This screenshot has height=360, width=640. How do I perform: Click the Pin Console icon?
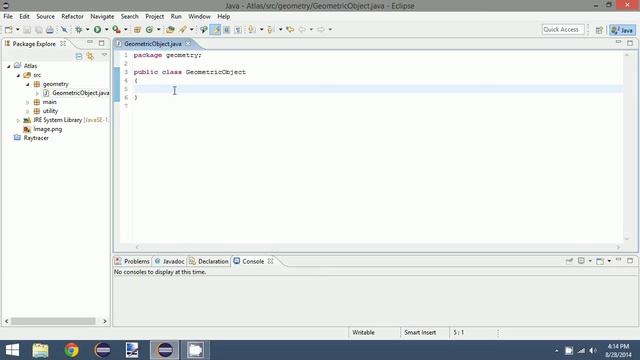[x=569, y=260]
